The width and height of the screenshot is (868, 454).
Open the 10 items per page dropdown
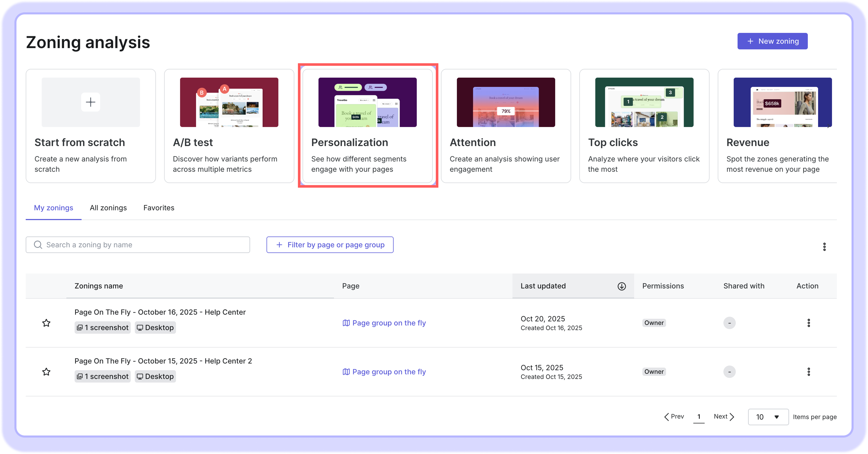click(x=768, y=417)
